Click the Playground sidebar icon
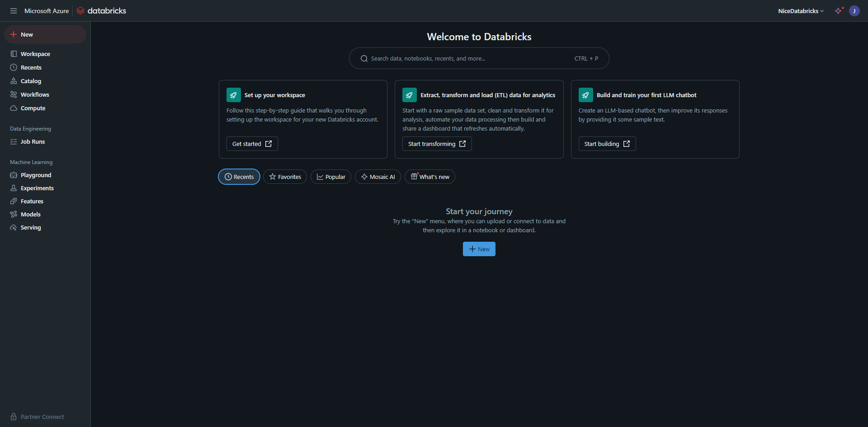Image resolution: width=868 pixels, height=427 pixels. click(14, 175)
